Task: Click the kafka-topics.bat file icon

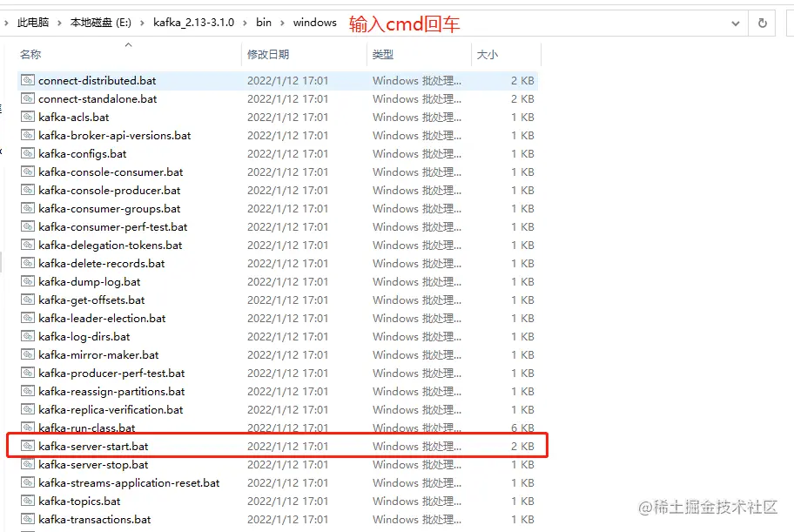Action: [x=28, y=500]
